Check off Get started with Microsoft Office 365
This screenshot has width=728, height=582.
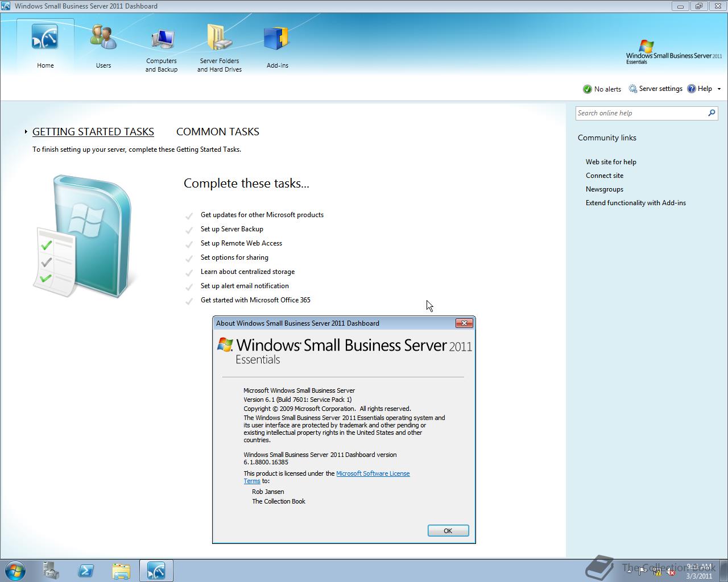(x=189, y=301)
